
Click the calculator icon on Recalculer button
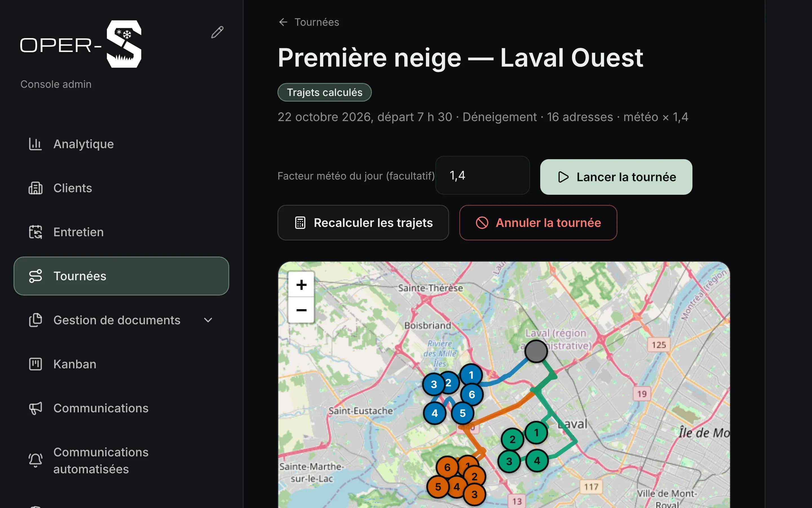click(300, 223)
